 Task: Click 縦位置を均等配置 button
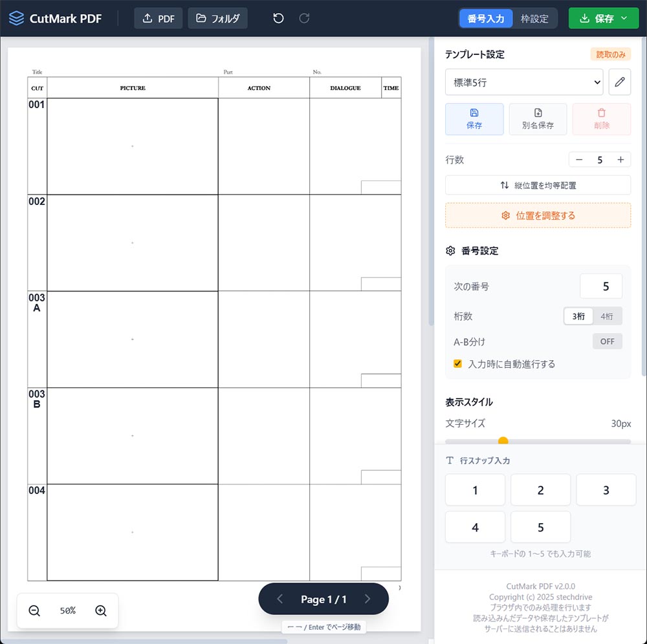538,185
